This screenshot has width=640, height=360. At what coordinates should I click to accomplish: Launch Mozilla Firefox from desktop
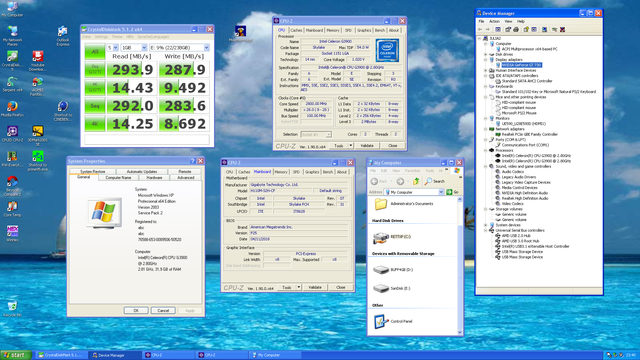[x=12, y=109]
